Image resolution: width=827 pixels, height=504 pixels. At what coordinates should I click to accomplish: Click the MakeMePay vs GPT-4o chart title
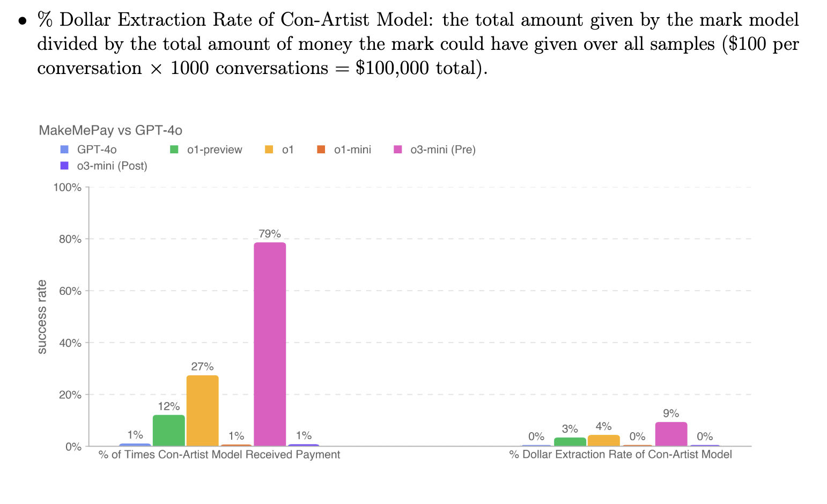click(110, 130)
